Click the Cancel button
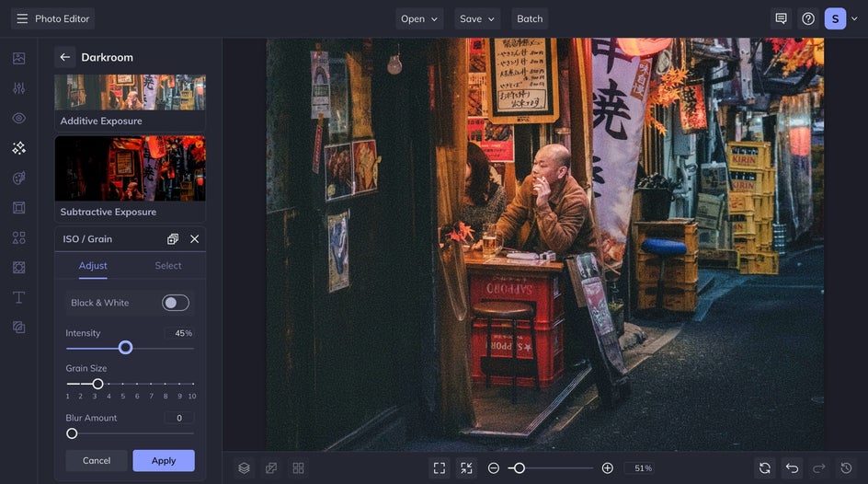The image size is (868, 484). 97,460
